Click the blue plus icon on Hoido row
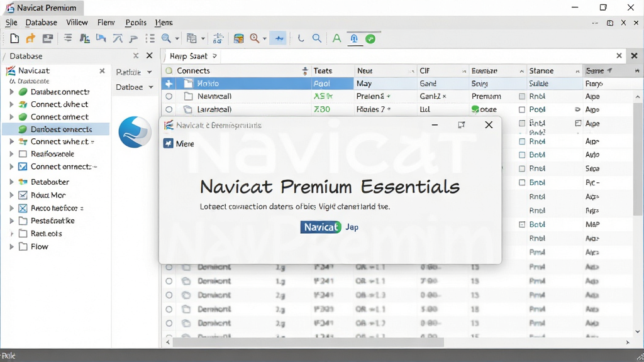 pos(169,84)
